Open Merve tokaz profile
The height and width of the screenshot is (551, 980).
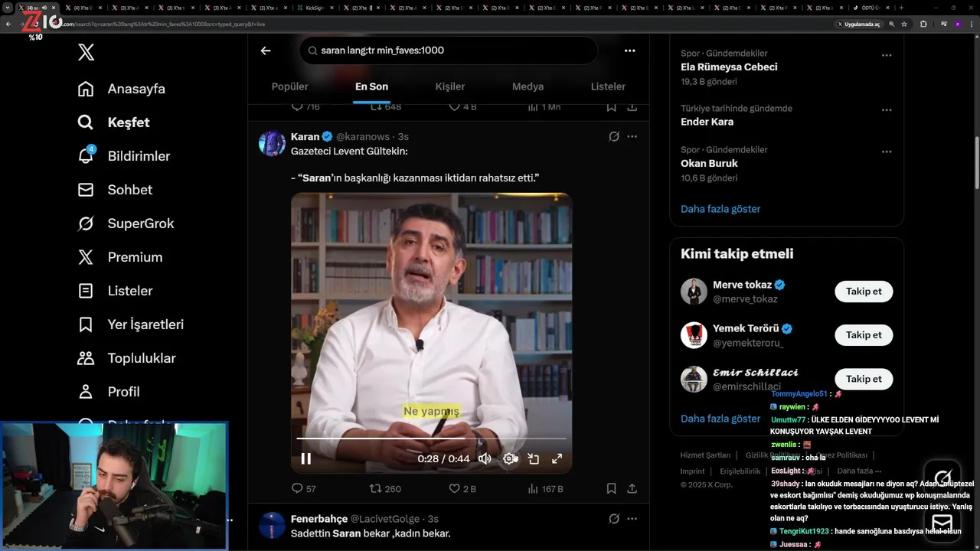(x=742, y=285)
